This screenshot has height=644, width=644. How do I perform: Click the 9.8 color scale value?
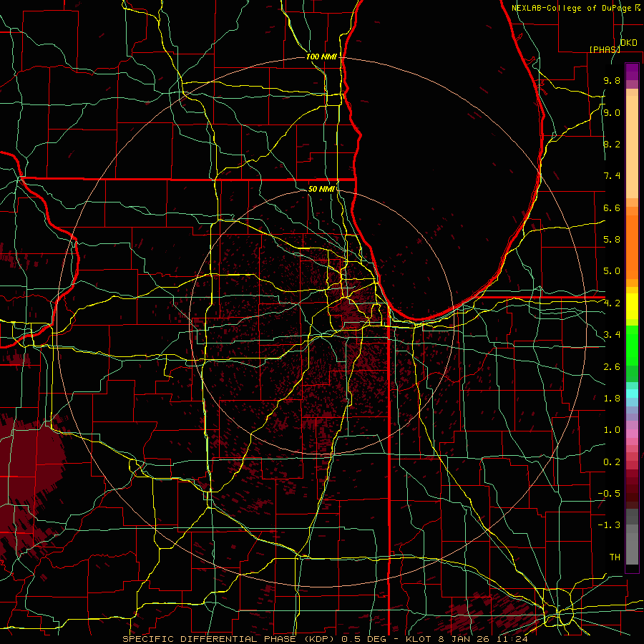click(x=612, y=80)
